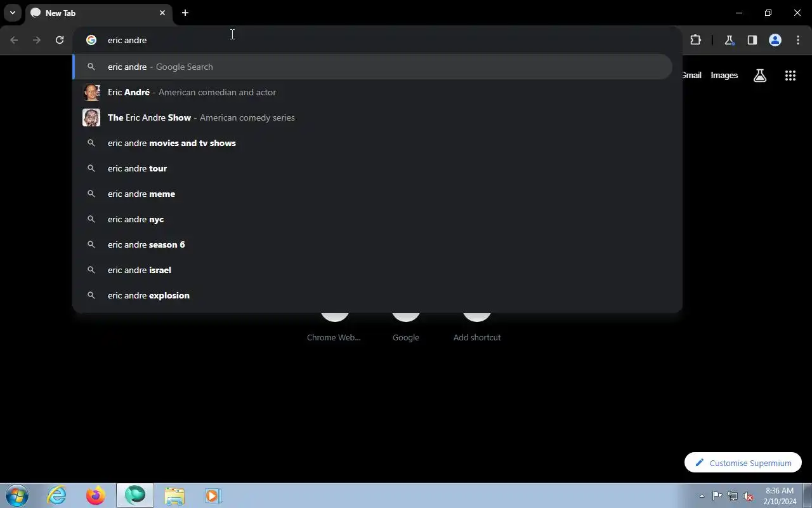812x508 pixels.
Task: Click the forward navigation arrow
Action: [37, 40]
